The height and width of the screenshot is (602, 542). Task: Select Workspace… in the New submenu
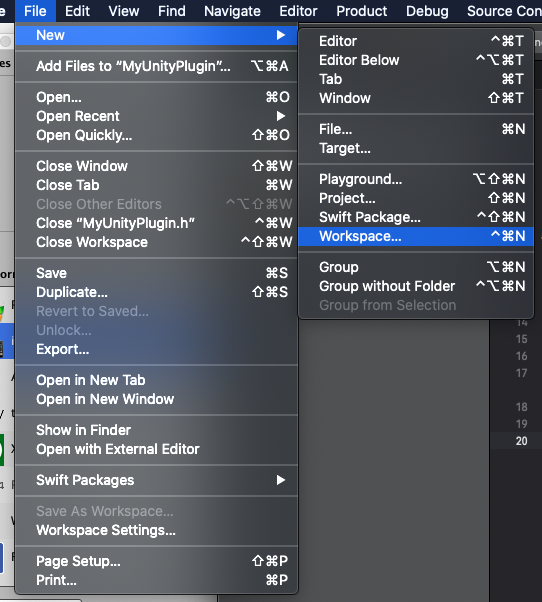click(416, 236)
